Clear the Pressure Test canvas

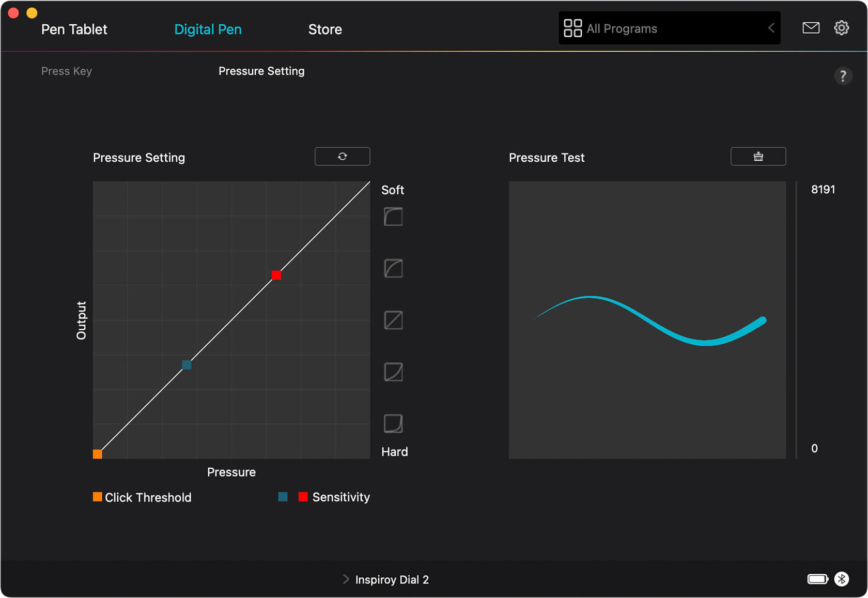click(x=758, y=157)
